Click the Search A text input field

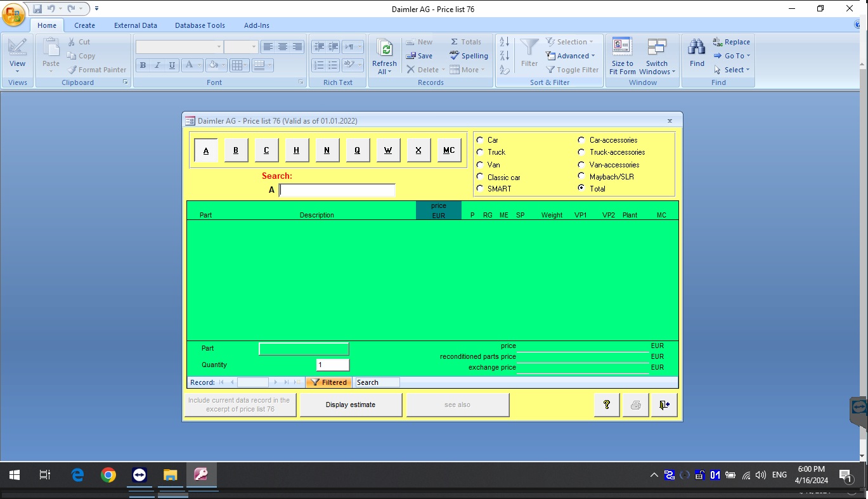pos(337,190)
